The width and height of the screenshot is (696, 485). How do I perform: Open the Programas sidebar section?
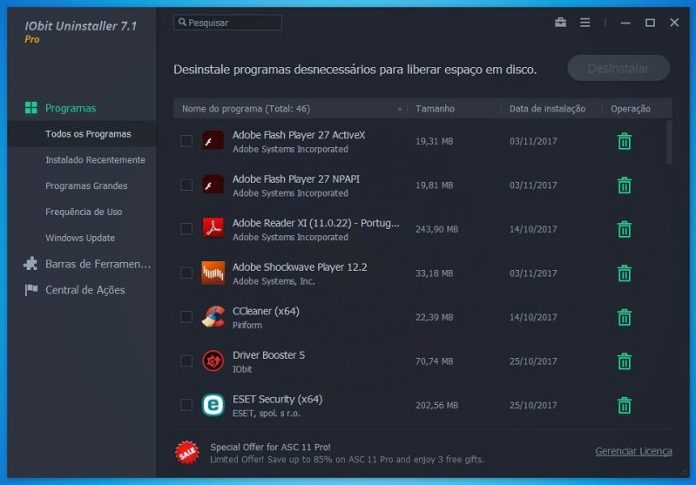(70, 108)
